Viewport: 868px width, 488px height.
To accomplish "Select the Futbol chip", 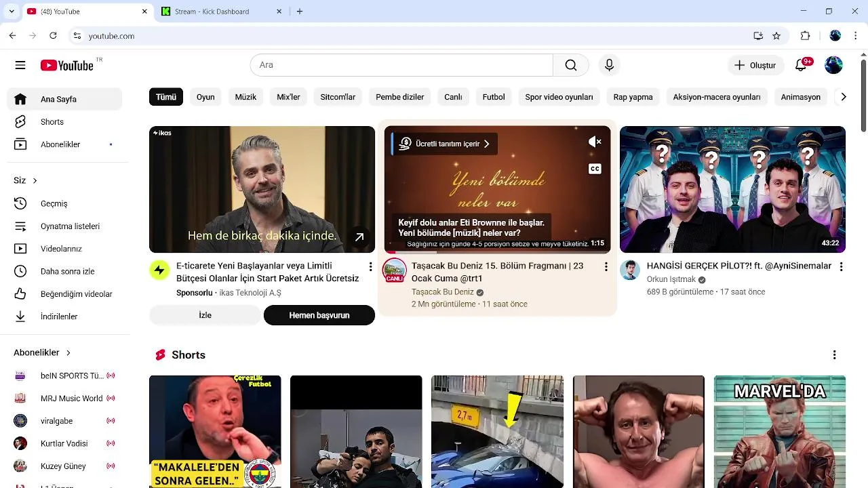I will [494, 97].
